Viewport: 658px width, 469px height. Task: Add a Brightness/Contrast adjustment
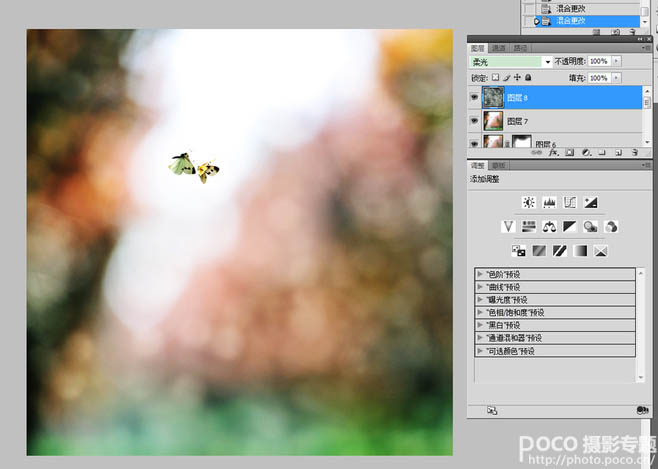tap(529, 203)
